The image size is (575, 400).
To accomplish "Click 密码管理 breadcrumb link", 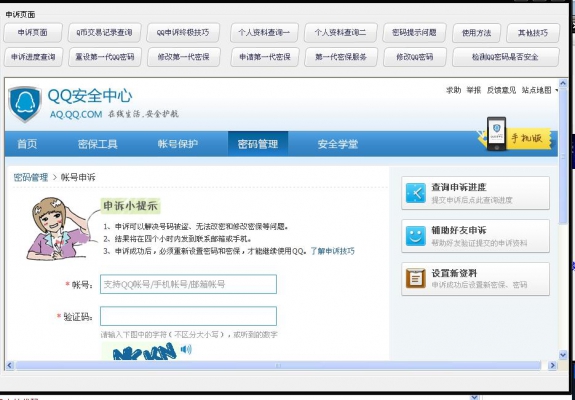I will click(x=31, y=177).
